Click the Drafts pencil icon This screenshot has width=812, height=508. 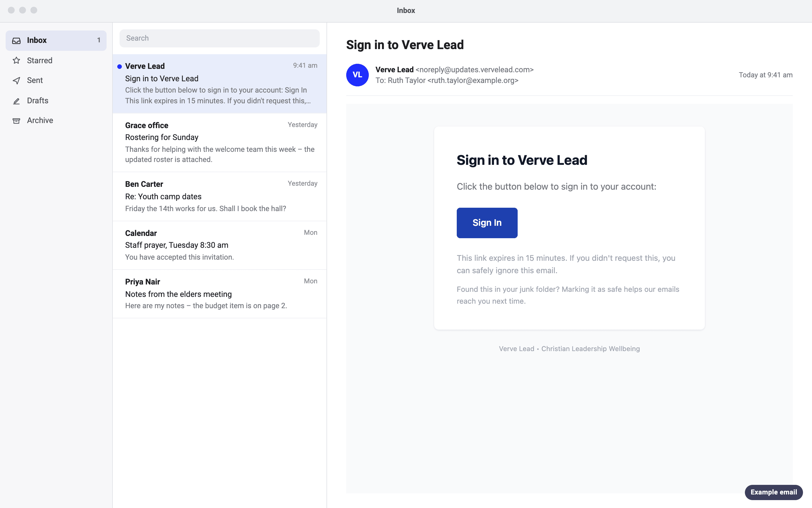pyautogui.click(x=16, y=101)
